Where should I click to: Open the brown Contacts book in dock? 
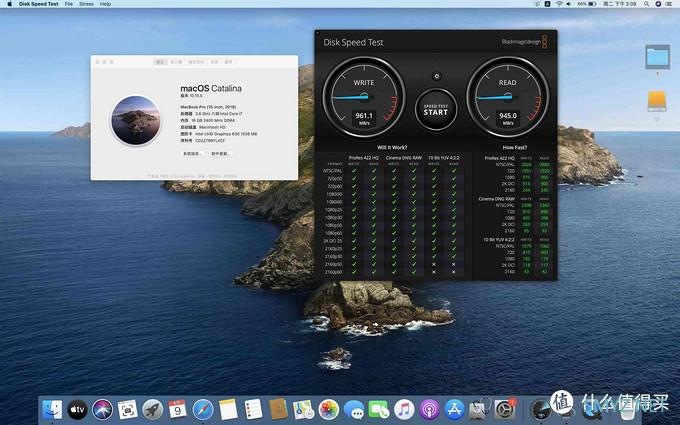click(x=278, y=409)
